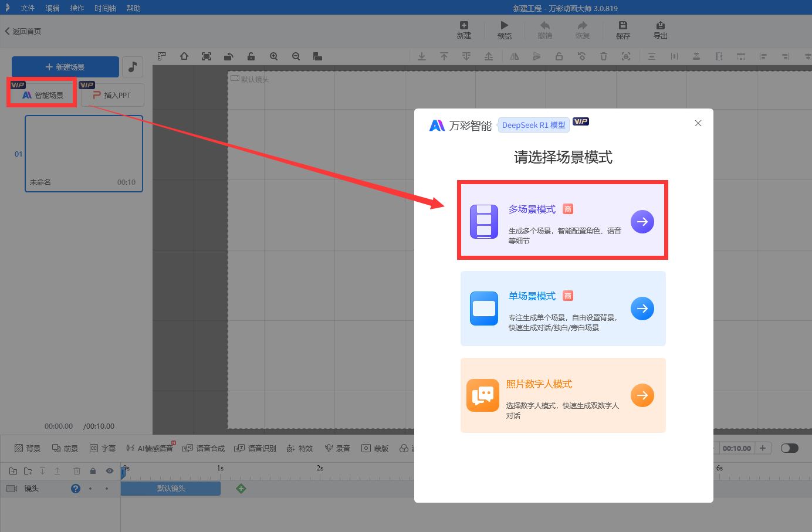This screenshot has height=532, width=812.
Task: Click the orange arrow on 照片数字人模式
Action: pos(642,395)
